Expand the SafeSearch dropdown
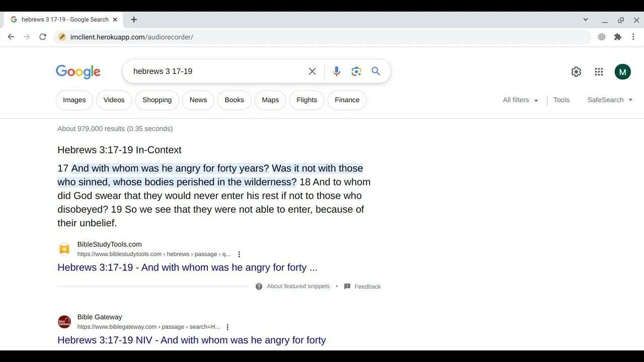644x362 pixels. pyautogui.click(x=610, y=100)
